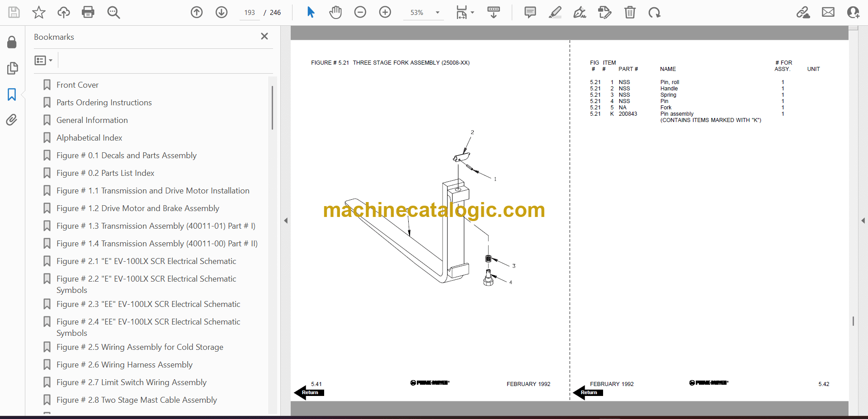Open Figure # 2.6 Wiring Harness Assembly bookmark
Viewport: 868px width, 419px height.
tap(124, 365)
